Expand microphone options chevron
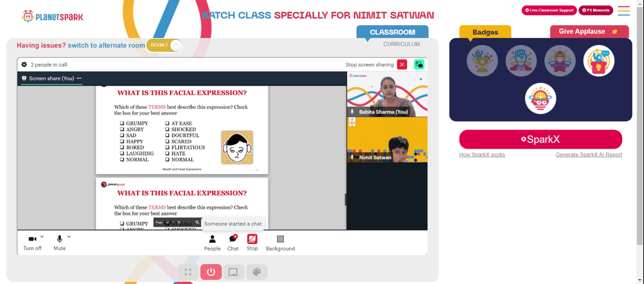Viewport: 644px width, 284px height. pyautogui.click(x=69, y=237)
